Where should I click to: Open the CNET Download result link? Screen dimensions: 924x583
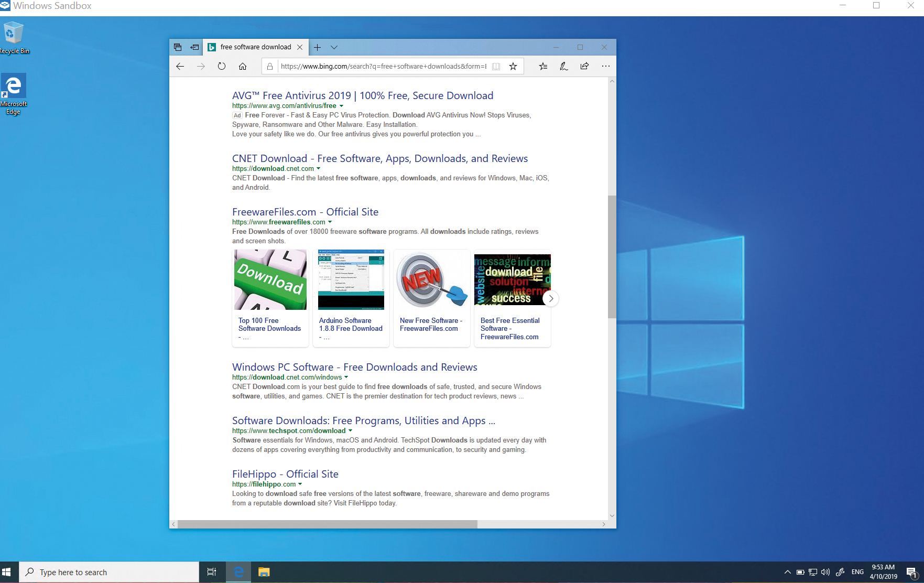click(380, 158)
